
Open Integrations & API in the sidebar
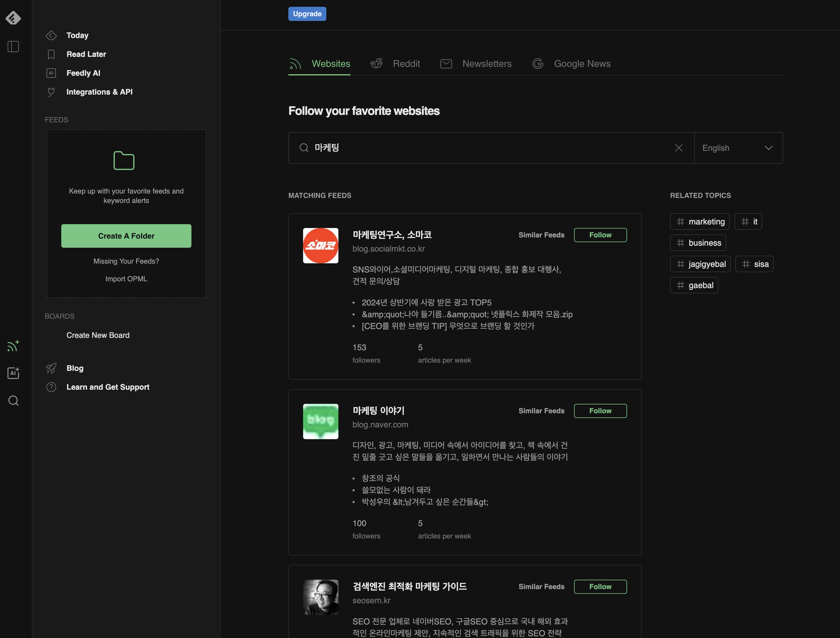pyautogui.click(x=100, y=92)
